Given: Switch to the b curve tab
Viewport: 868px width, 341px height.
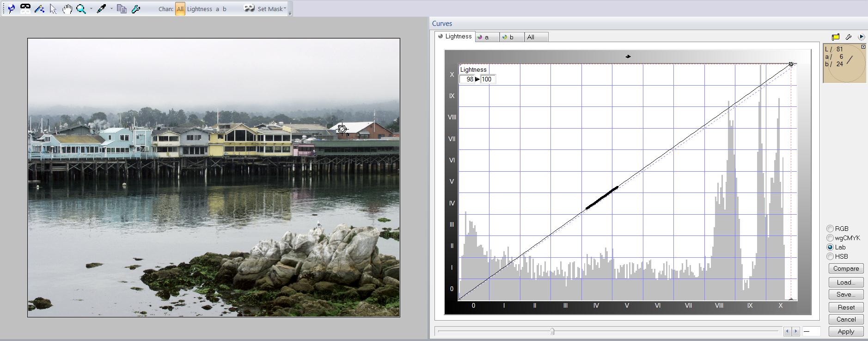Looking at the screenshot, I should tap(512, 37).
